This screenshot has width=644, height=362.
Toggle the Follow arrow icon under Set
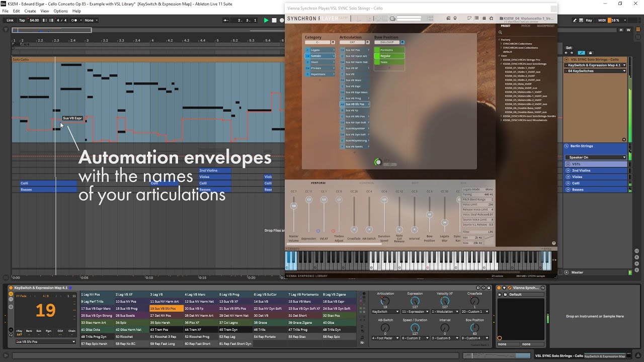click(x=581, y=53)
